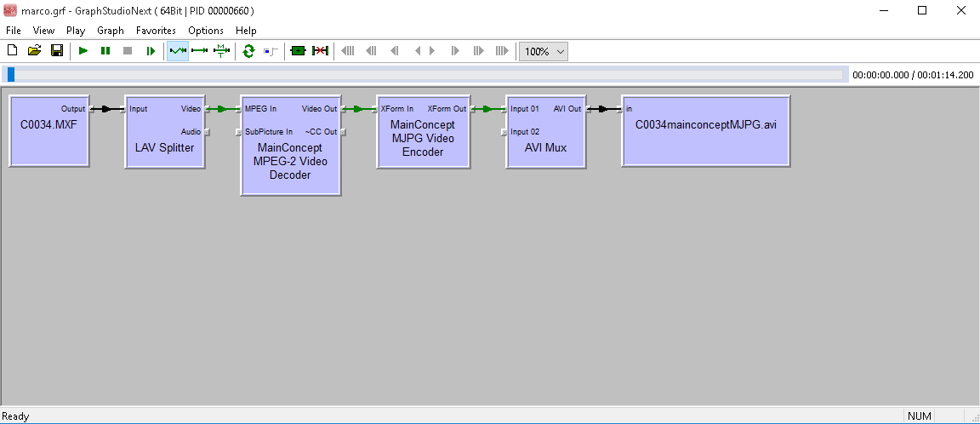This screenshot has height=424, width=980.
Task: Open the Play menu
Action: pyautogui.click(x=76, y=30)
